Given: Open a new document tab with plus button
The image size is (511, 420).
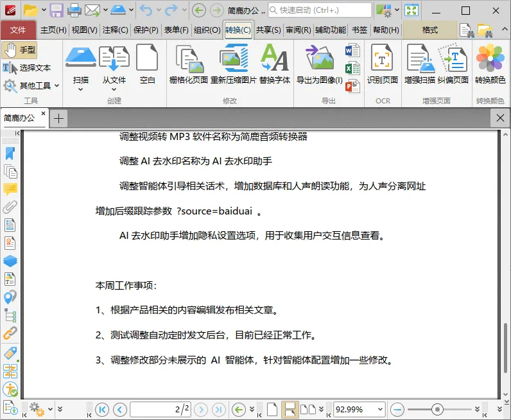Looking at the screenshot, I should [x=58, y=118].
